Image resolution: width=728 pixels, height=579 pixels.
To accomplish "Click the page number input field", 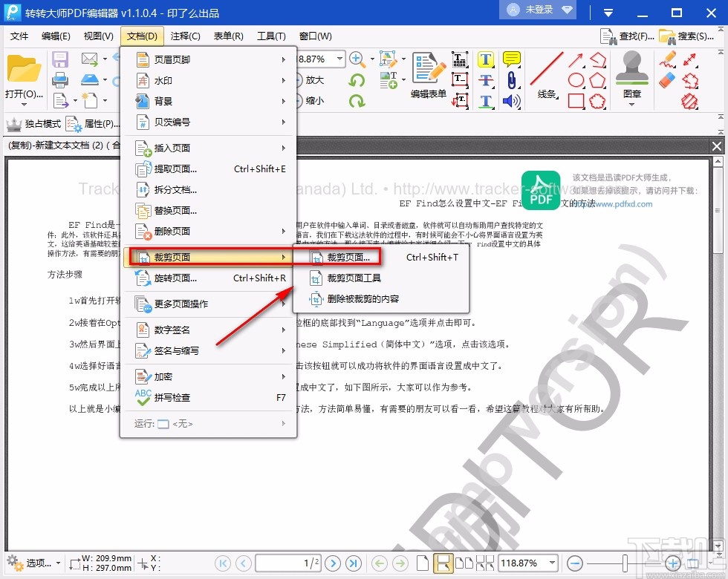I will tap(288, 563).
